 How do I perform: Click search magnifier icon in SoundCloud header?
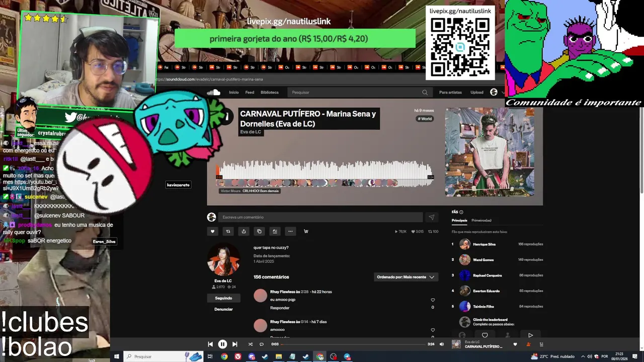point(425,92)
